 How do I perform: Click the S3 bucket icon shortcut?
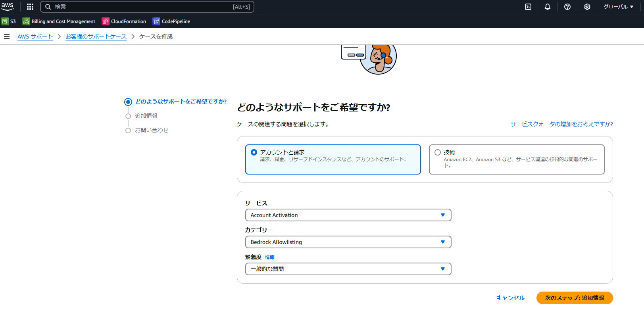coord(5,21)
